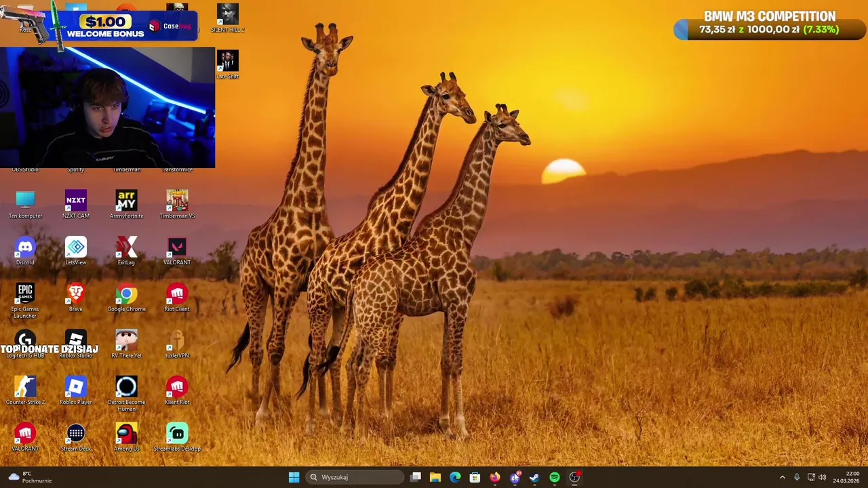Open the weather widget showing Pochmurnie
This screenshot has height=488, width=868.
coord(30,477)
